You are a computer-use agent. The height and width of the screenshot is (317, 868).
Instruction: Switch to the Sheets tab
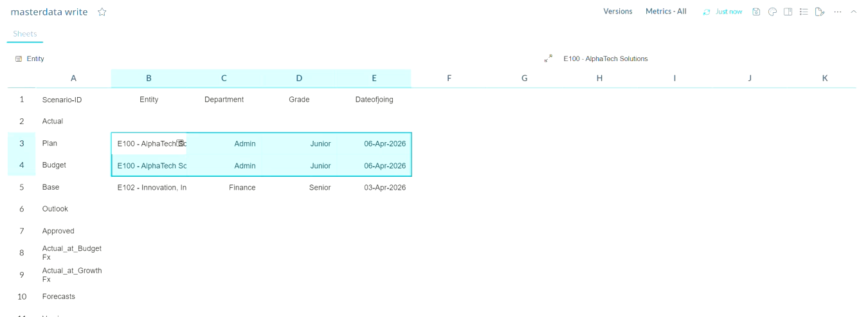(25, 34)
